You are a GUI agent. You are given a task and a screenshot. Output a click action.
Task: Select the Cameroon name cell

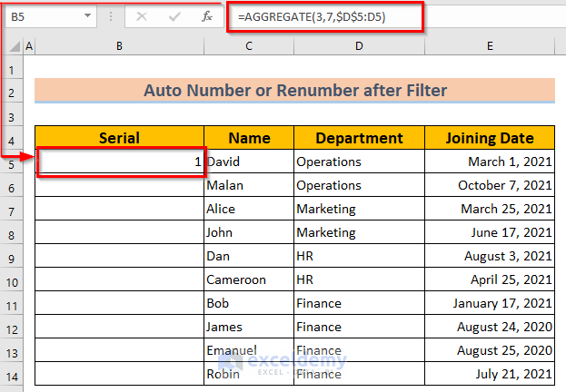[248, 280]
